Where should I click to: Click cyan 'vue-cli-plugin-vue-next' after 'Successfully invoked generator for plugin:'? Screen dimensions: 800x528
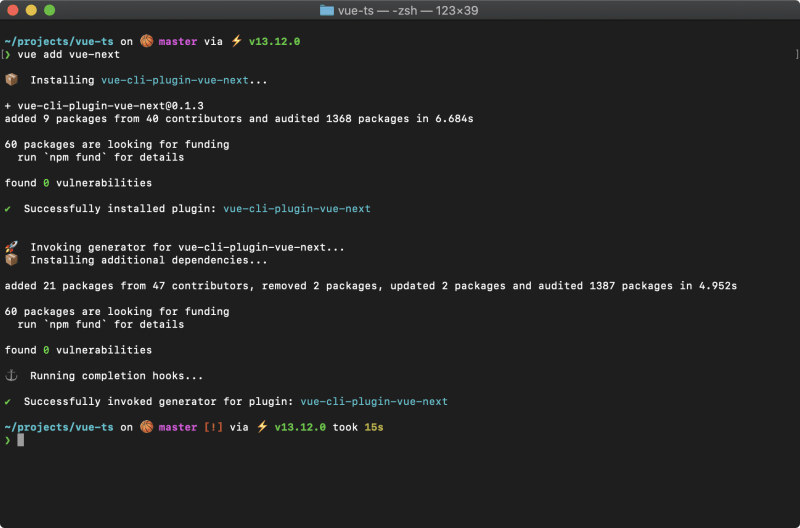coord(374,401)
